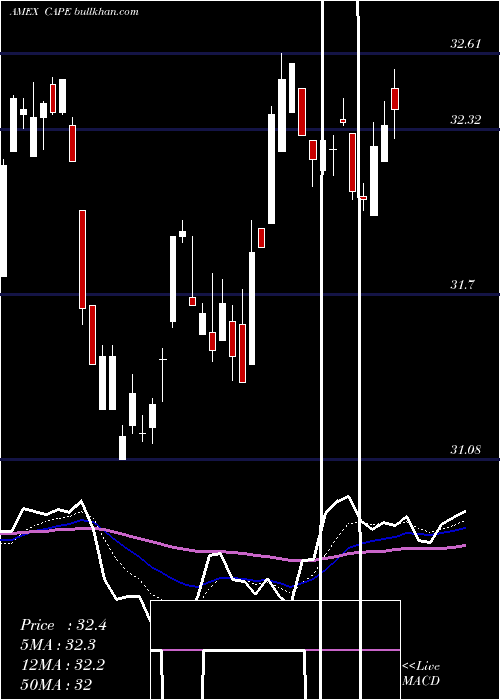
Task: Click the <<Live MACD label
Action: pos(421,673)
